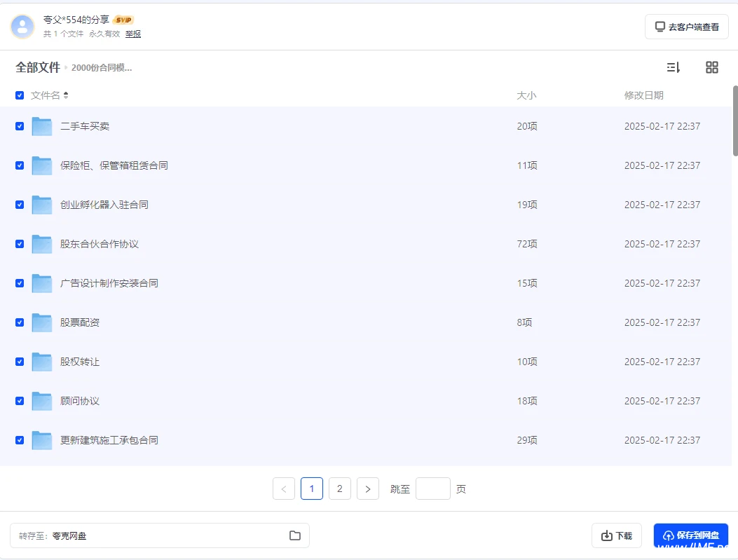
Task: Uncheck 保险柜、保管箱租赁合同 row checkbox
Action: click(x=20, y=165)
